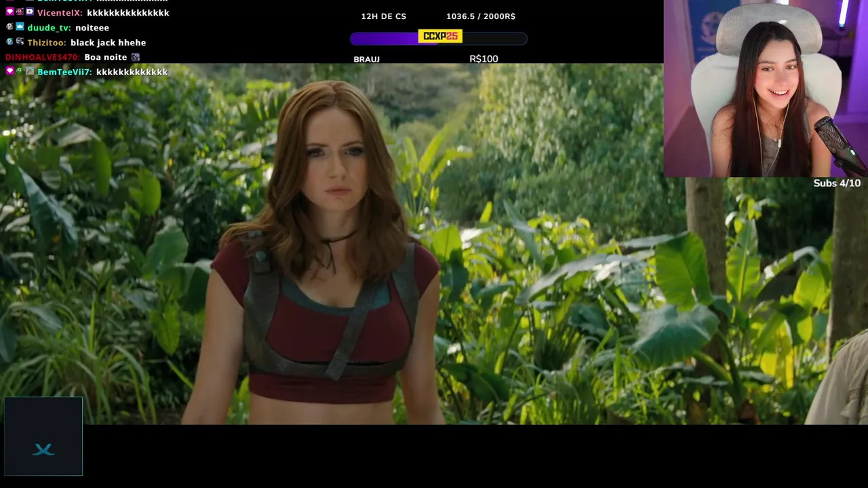
Task: Click the pickaxe badge beside BemTeeVii7
Action: click(x=29, y=71)
